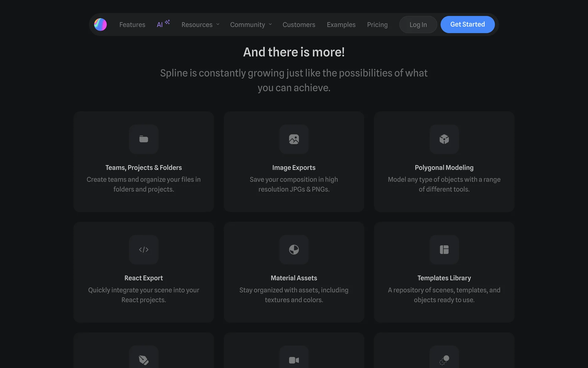Click the cube icon above Polygonal Modeling
Viewport: 588px width, 368px height.
click(444, 139)
